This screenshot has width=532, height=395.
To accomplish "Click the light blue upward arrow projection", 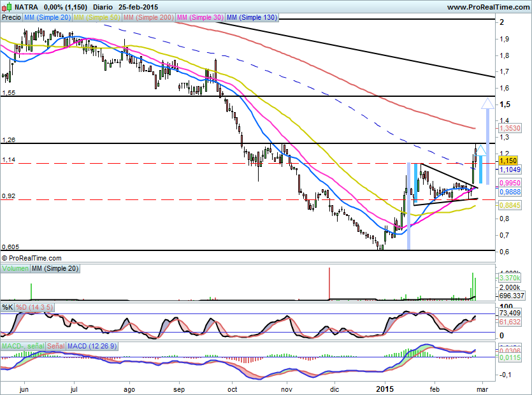I will (x=482, y=166).
